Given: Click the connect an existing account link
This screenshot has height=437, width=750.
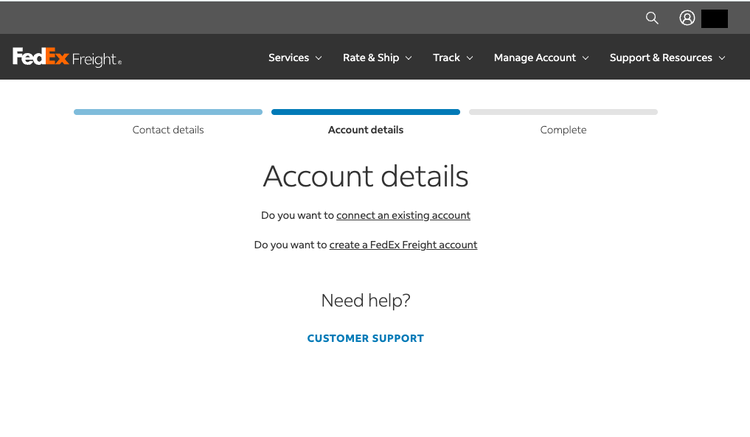Looking at the screenshot, I should pyautogui.click(x=403, y=216).
